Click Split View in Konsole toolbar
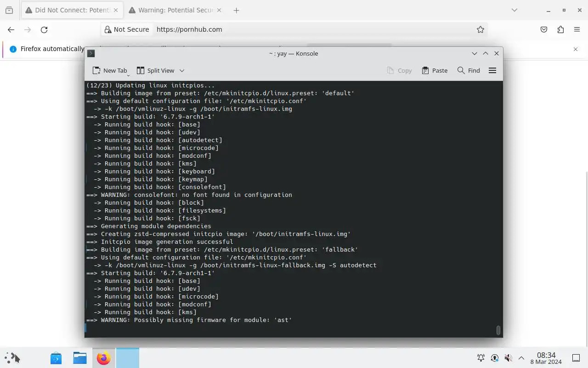This screenshot has height=368, width=588. [x=156, y=70]
